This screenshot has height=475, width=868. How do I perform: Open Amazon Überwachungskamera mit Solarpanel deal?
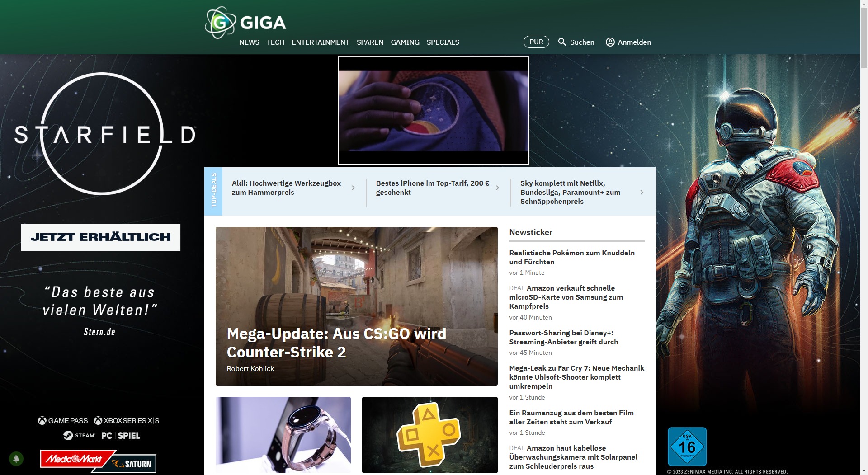(573, 457)
